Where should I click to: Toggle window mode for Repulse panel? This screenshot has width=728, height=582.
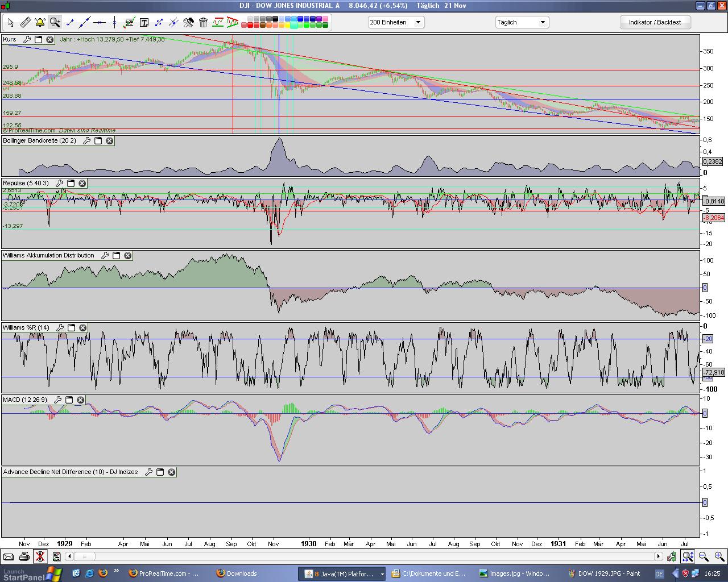click(71, 184)
